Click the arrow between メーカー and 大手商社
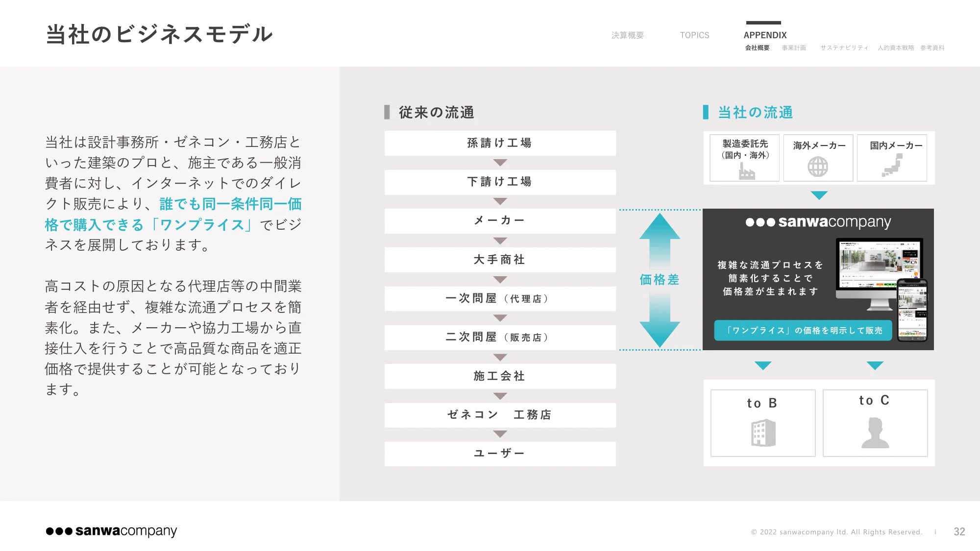 point(500,240)
